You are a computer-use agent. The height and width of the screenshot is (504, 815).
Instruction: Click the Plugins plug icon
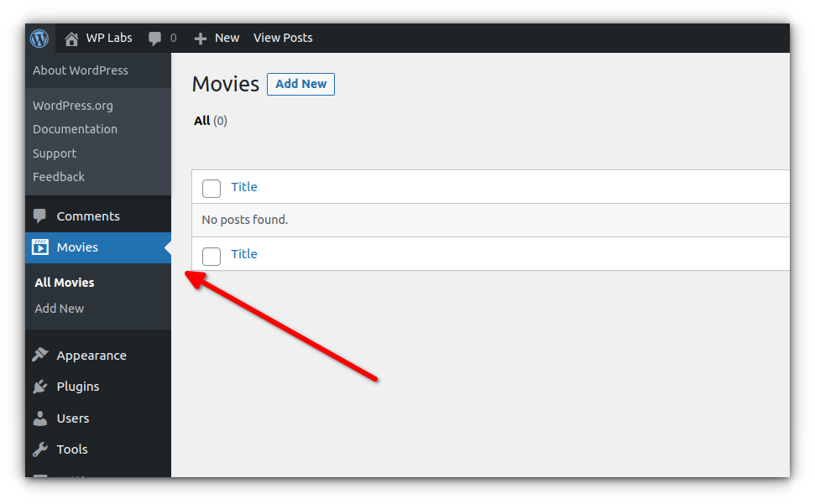tap(40, 386)
